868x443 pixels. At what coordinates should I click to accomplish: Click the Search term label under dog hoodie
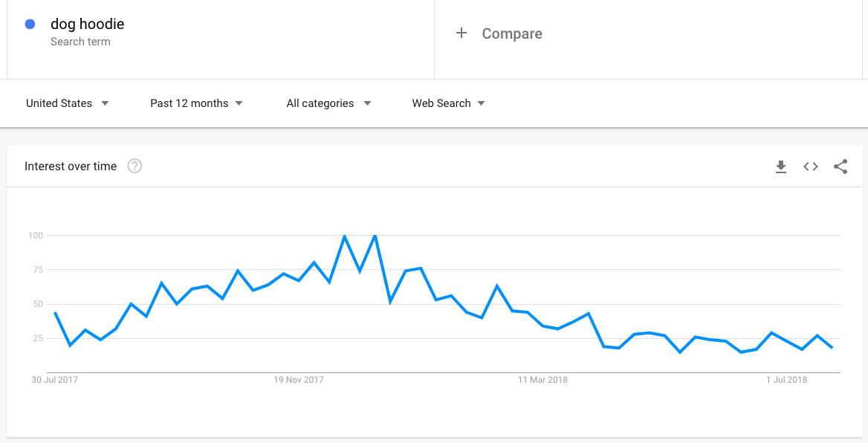coord(80,42)
